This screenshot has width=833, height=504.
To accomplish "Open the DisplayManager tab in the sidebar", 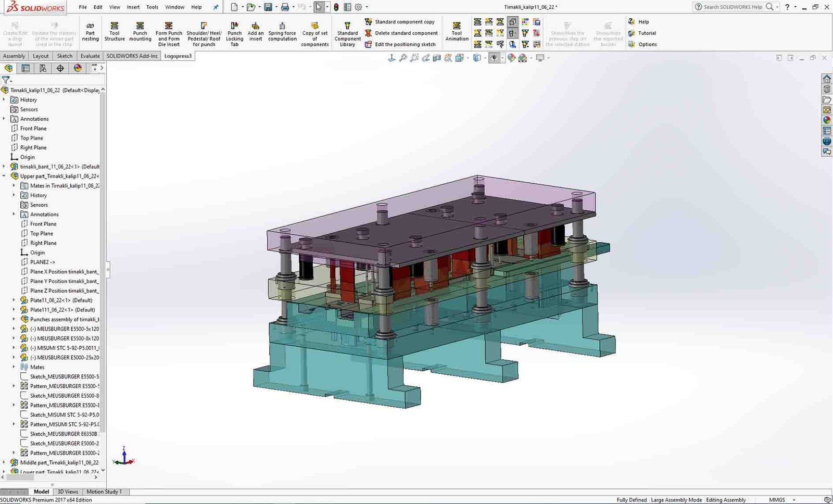I will pos(78,68).
